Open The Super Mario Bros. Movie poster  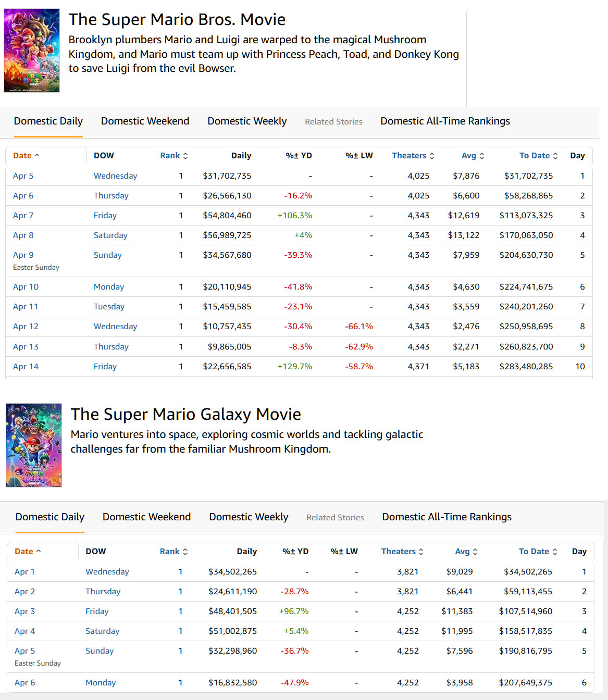click(32, 51)
